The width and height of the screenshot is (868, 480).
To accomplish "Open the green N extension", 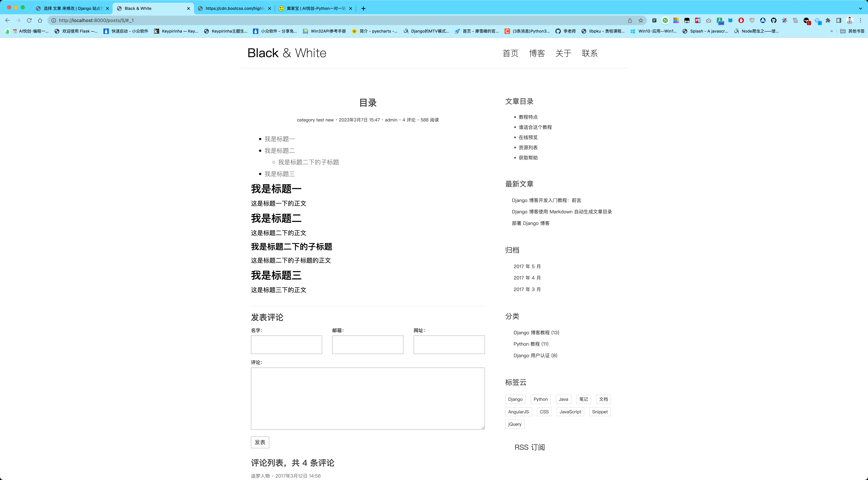I will click(x=665, y=20).
